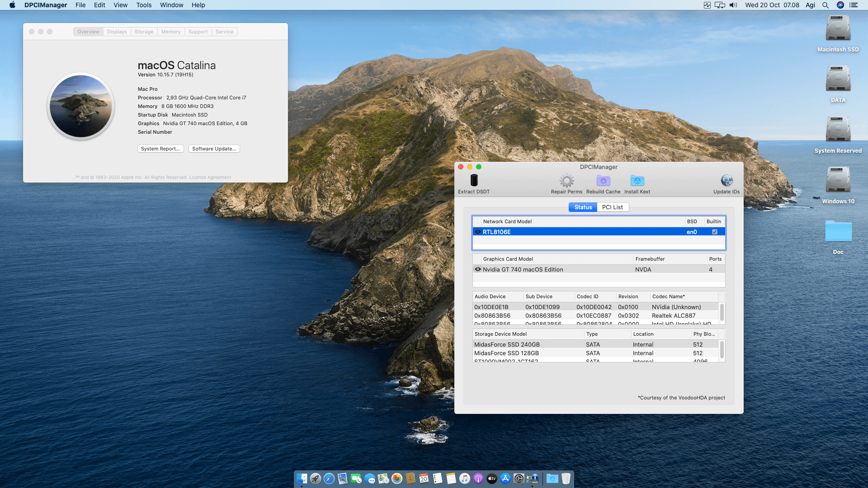Open the volume control in menu bar

pos(733,5)
